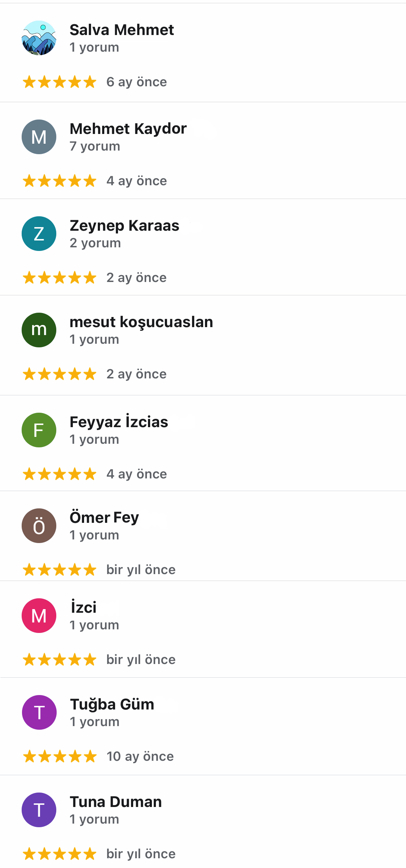Image resolution: width=406 pixels, height=868 pixels.
Task: Open Ömer Fey's brown Ö avatar
Action: point(39,526)
